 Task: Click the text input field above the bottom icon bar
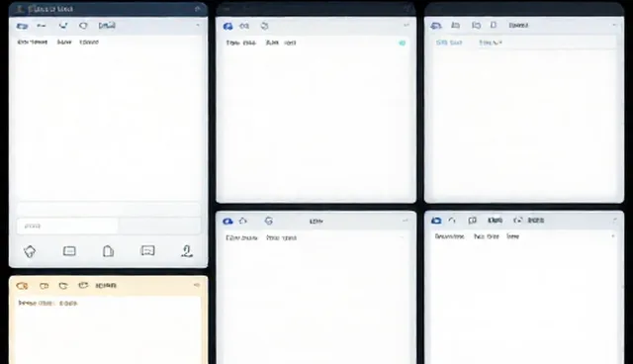pyautogui.click(x=67, y=226)
